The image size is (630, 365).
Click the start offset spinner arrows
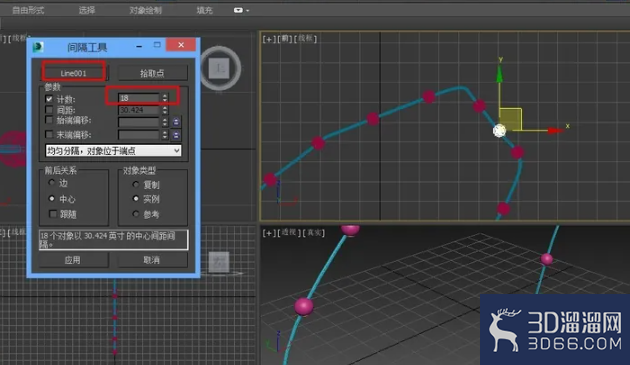pyautogui.click(x=165, y=122)
